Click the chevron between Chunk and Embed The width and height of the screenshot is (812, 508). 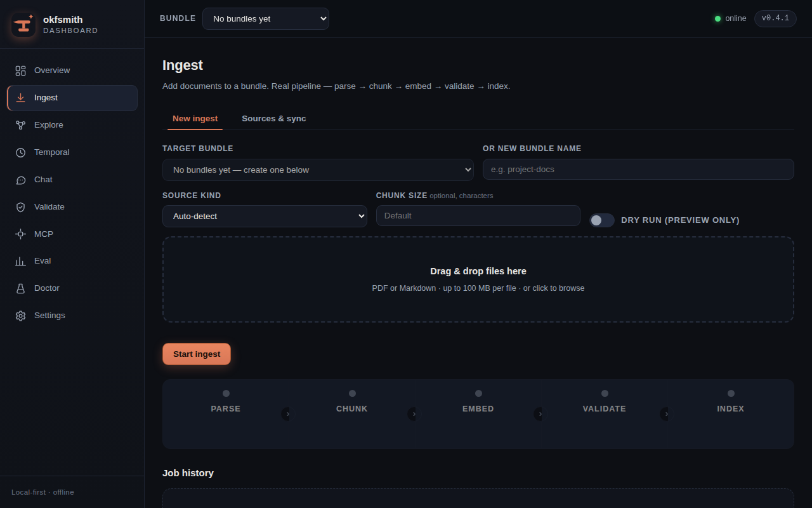[x=413, y=414]
